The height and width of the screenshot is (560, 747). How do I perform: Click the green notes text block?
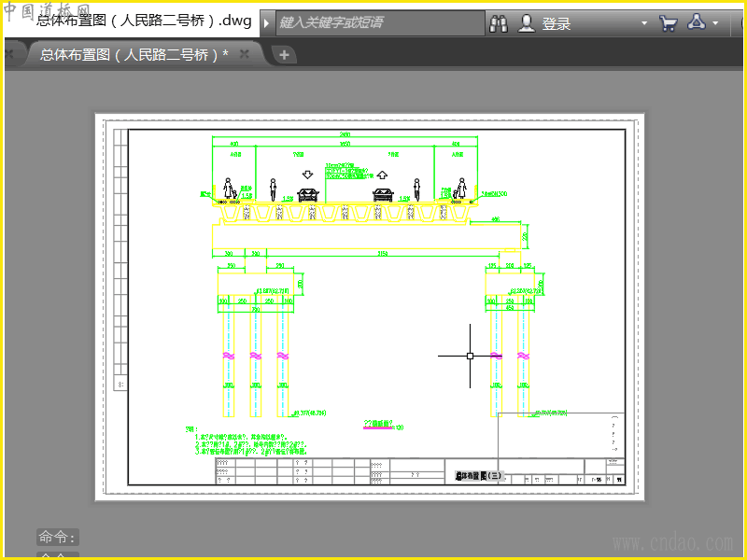(247, 441)
